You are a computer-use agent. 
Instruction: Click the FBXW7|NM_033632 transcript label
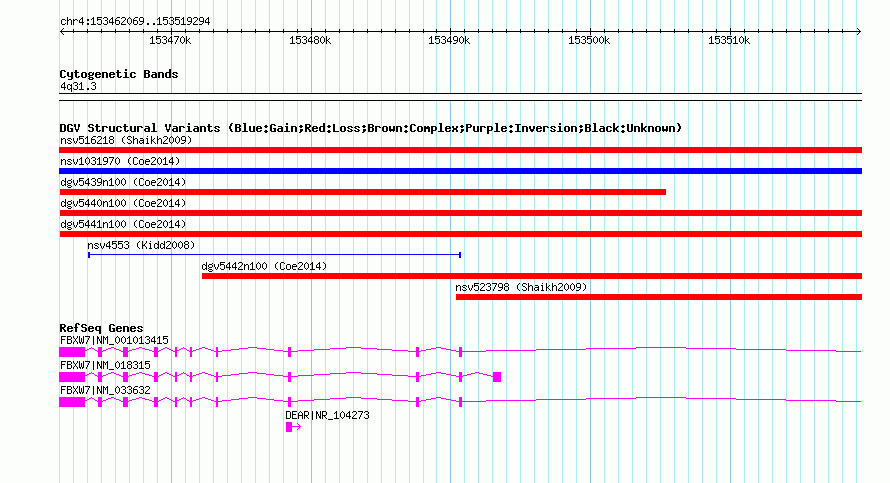pyautogui.click(x=105, y=390)
